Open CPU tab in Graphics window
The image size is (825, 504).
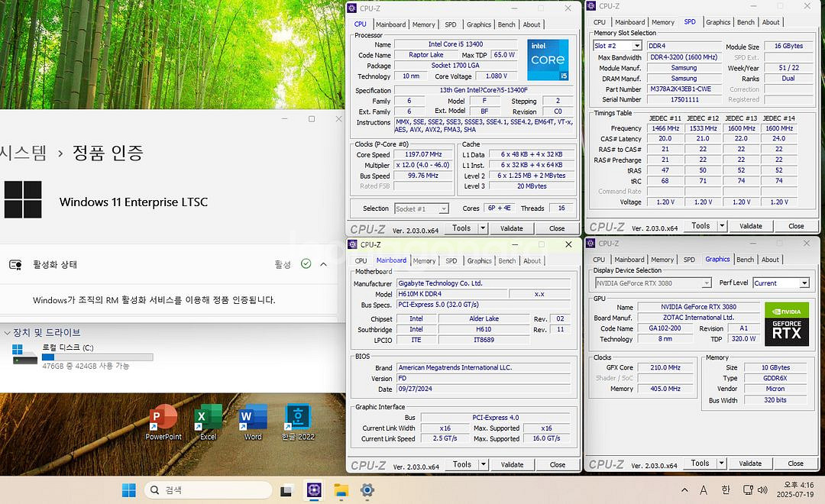point(599,260)
